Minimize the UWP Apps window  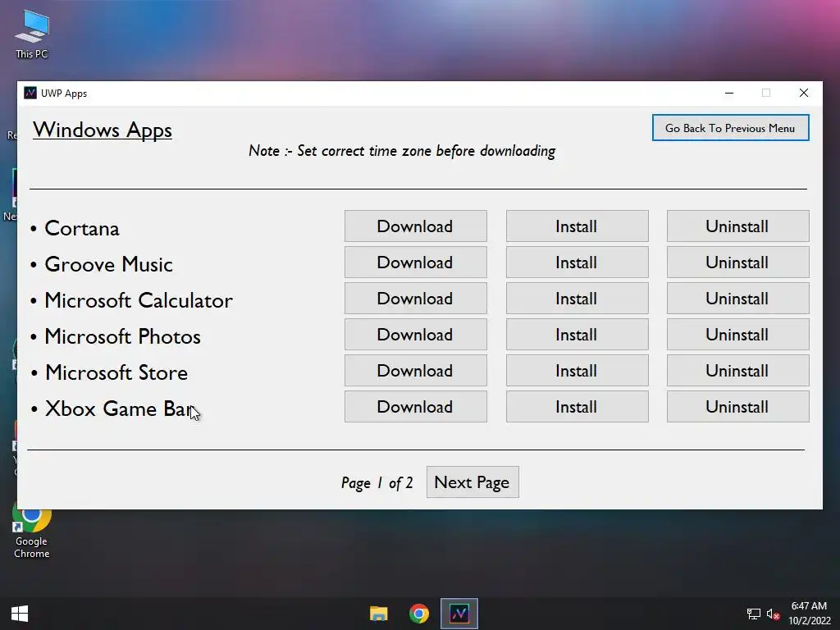tap(729, 93)
